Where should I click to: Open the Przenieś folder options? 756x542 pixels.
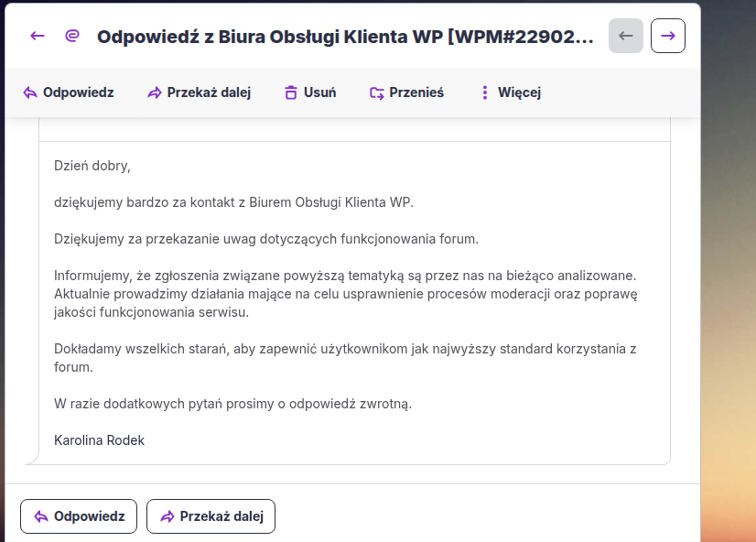pyautogui.click(x=416, y=92)
